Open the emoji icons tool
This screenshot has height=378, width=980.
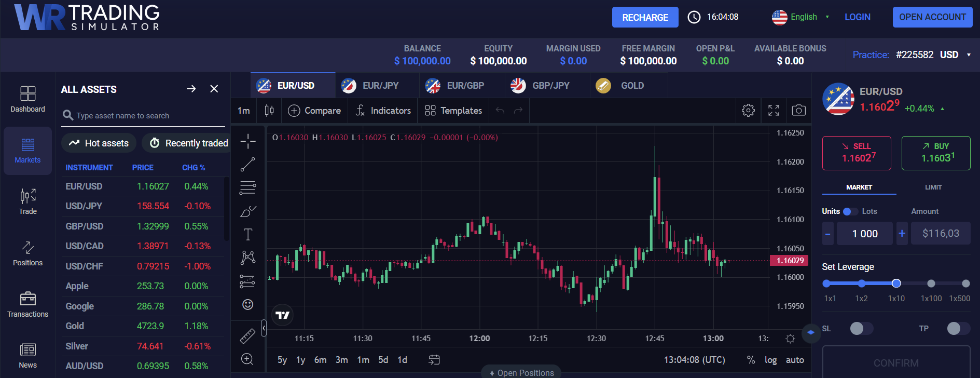coord(248,304)
